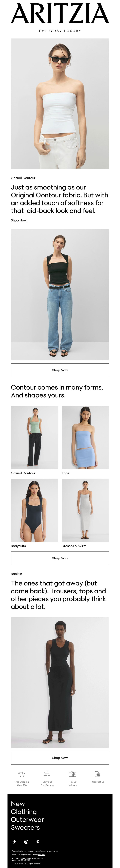This screenshot has width=120, height=868.
Task: Open the Pinterest social icon
Action: (x=38, y=842)
